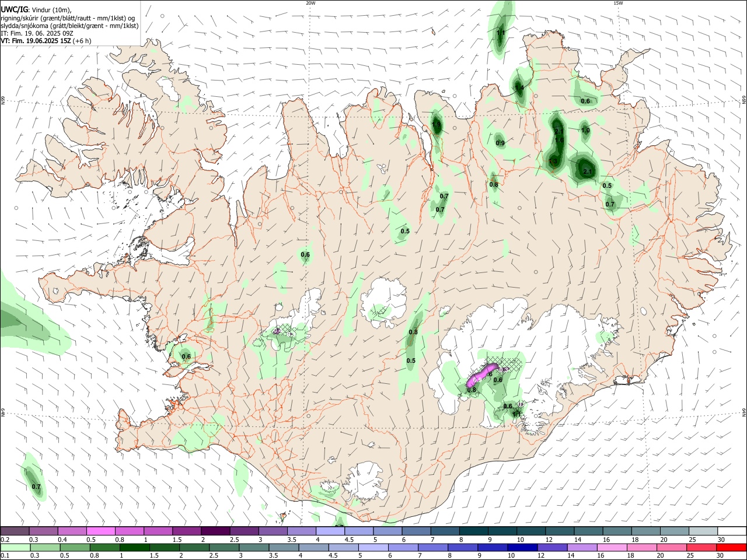Pick the dusky purple 0.2 swatch in upper legend row

point(15,531)
